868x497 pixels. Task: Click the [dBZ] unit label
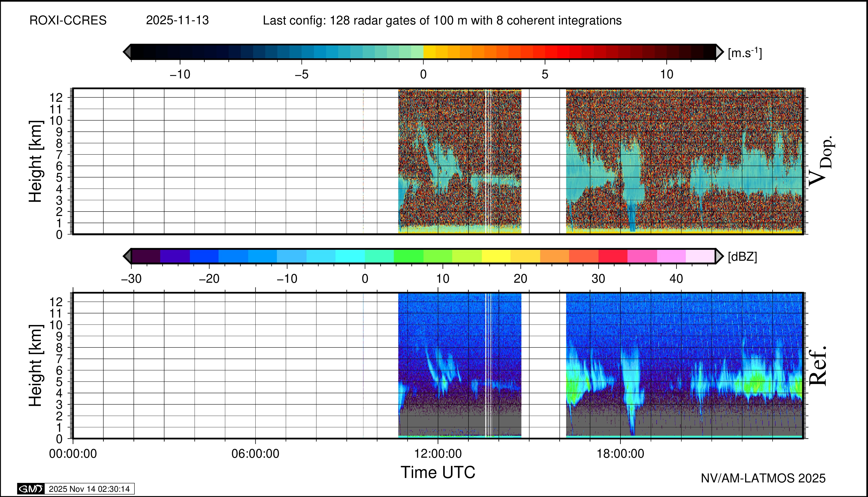pos(742,257)
